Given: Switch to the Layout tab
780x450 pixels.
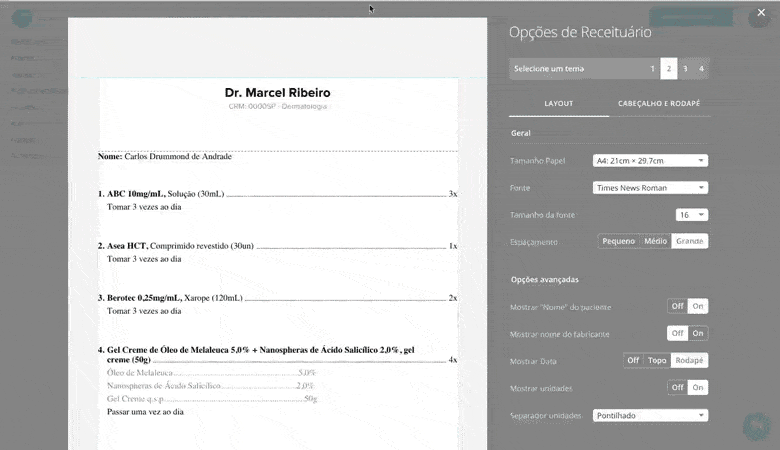Looking at the screenshot, I should point(558,103).
